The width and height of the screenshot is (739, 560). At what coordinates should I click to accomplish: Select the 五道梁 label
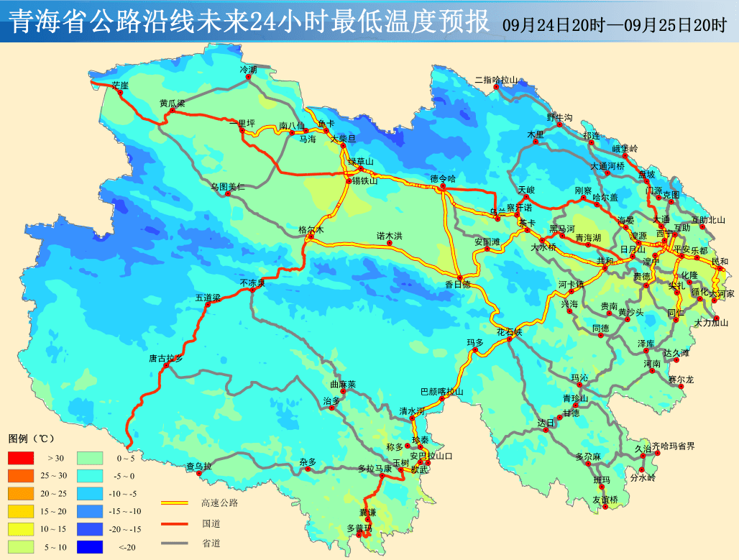click(208, 298)
